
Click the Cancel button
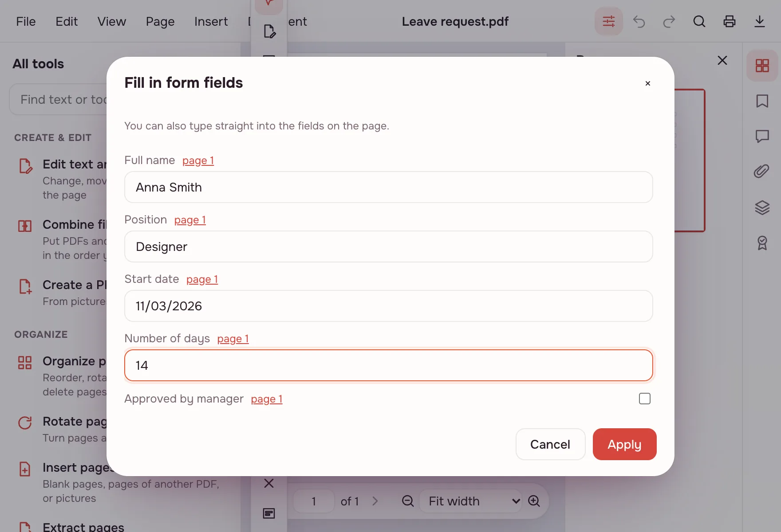[x=550, y=444]
